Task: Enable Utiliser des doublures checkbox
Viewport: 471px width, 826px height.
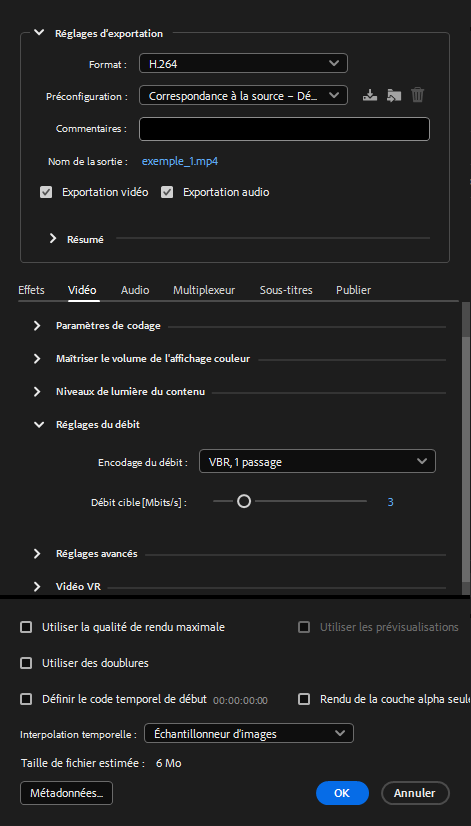Action: point(26,663)
